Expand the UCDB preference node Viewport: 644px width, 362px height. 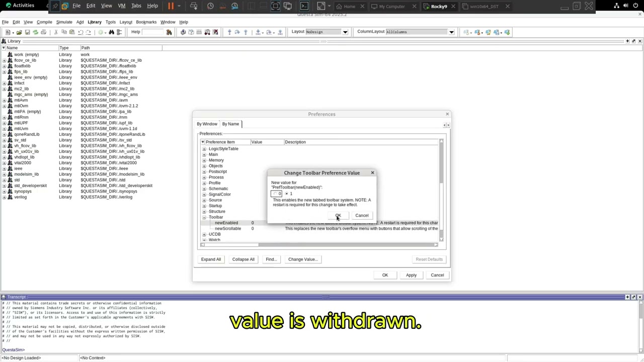tap(204, 234)
